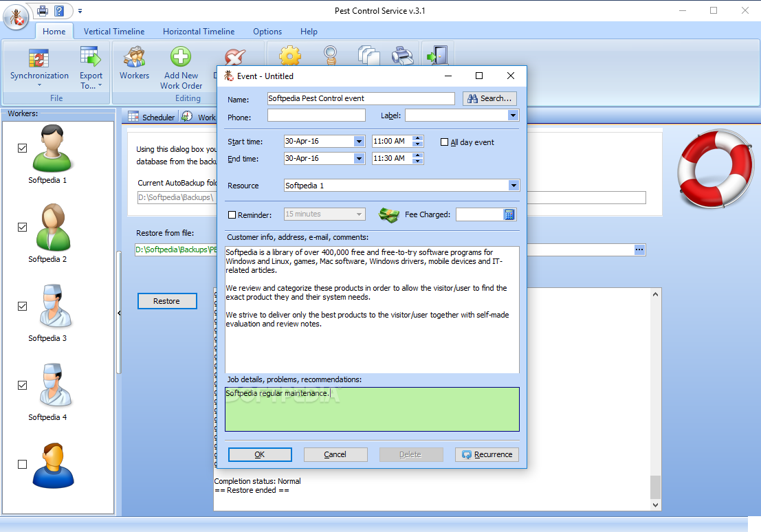
Task: Click the red lifebuoy help icon
Action: [x=716, y=168]
